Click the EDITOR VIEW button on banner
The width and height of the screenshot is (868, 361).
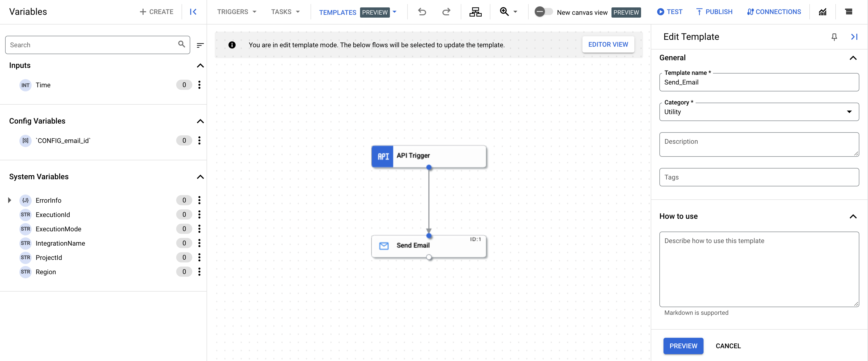pyautogui.click(x=608, y=44)
